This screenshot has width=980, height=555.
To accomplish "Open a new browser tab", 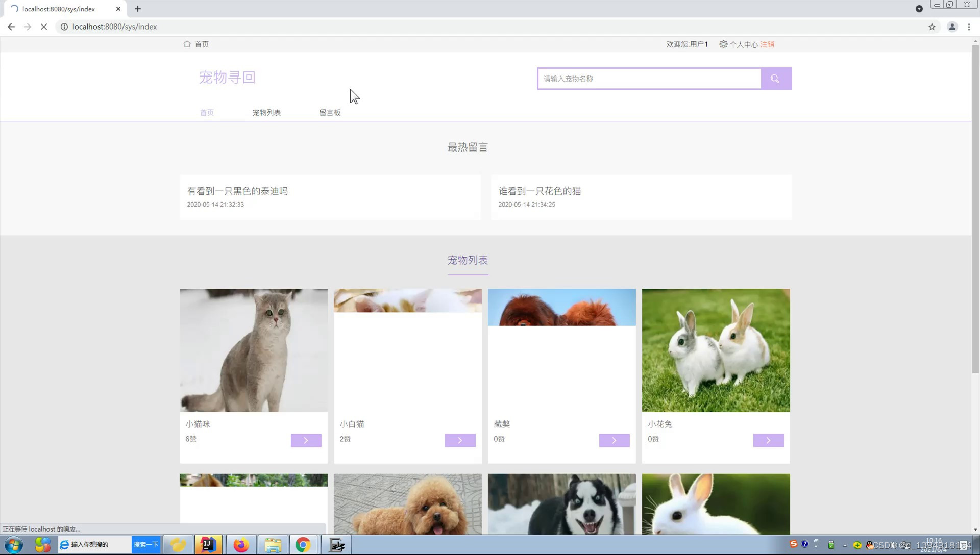I will pyautogui.click(x=138, y=9).
